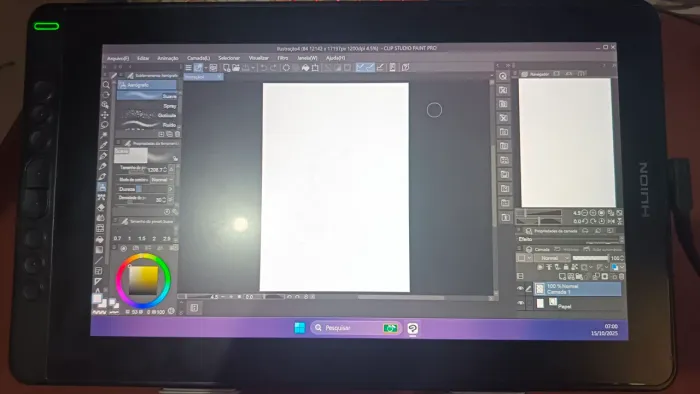The width and height of the screenshot is (700, 394).
Task: Click the Navigator zoom out icon
Action: click(584, 213)
